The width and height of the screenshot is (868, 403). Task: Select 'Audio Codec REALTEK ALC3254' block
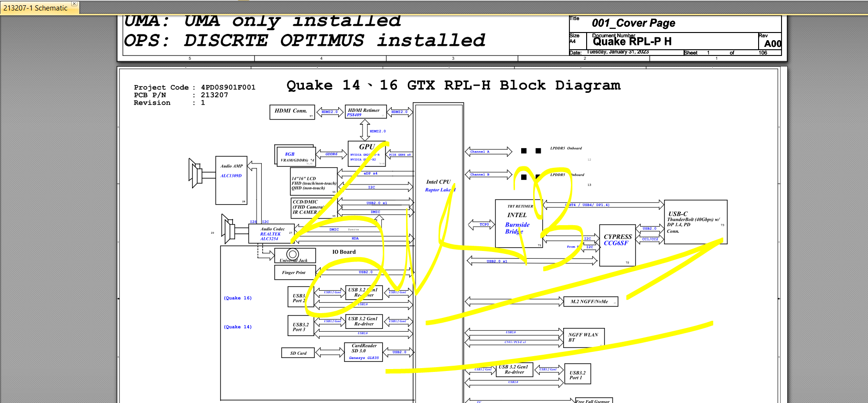pyautogui.click(x=271, y=234)
